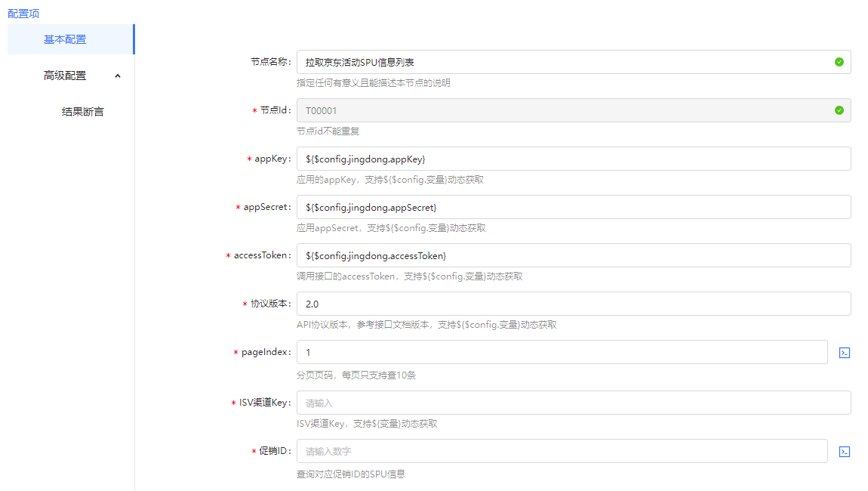
Task: Focus the accessToken input field
Action: [574, 255]
